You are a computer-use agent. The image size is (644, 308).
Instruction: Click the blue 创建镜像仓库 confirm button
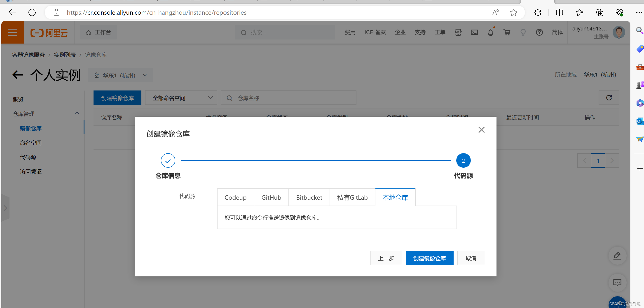[x=429, y=258]
